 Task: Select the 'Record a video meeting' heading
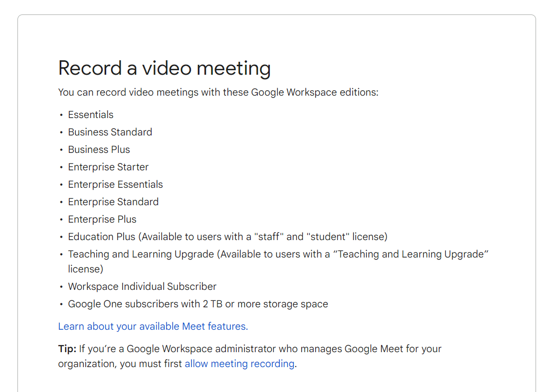click(164, 68)
